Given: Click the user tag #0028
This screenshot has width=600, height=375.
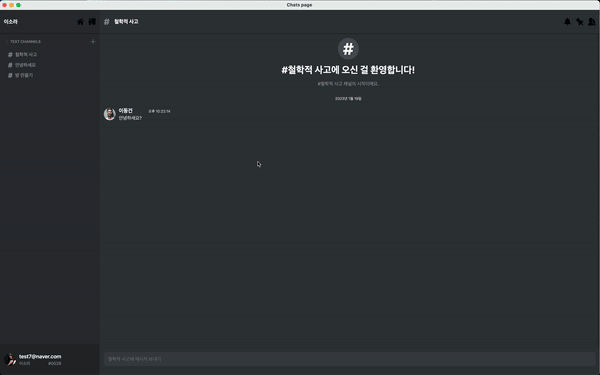Looking at the screenshot, I should (x=55, y=364).
